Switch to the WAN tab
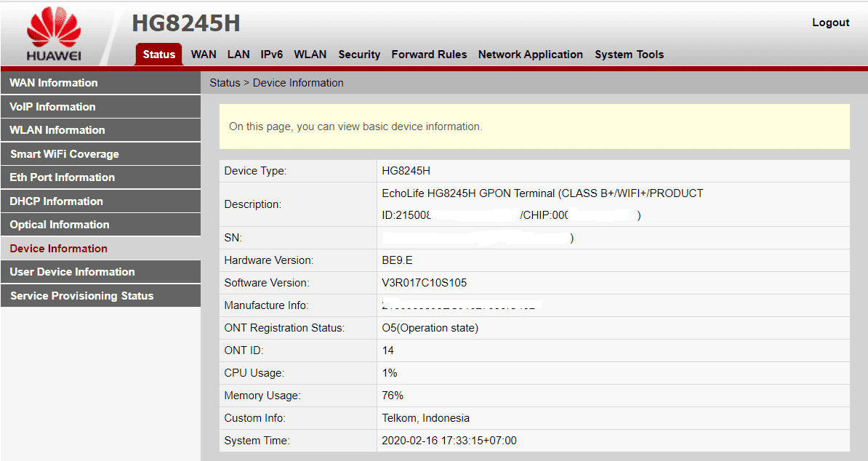Screen dimensions: 868x461 pos(204,54)
